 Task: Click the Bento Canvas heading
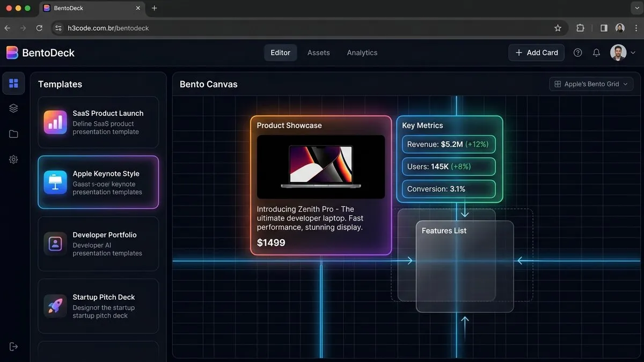[x=208, y=84]
